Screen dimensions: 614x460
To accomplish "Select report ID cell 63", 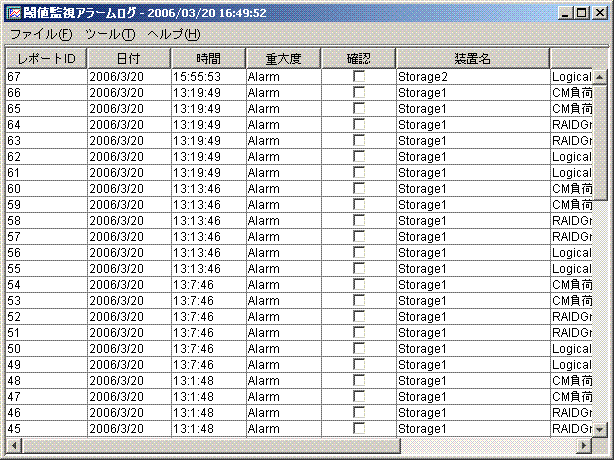I will pos(46,141).
